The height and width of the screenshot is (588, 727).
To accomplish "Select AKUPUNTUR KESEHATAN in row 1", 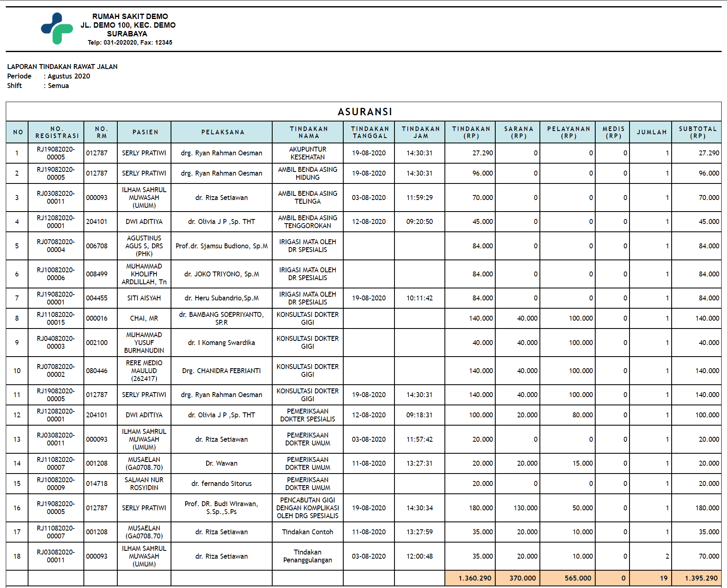I will click(x=308, y=153).
